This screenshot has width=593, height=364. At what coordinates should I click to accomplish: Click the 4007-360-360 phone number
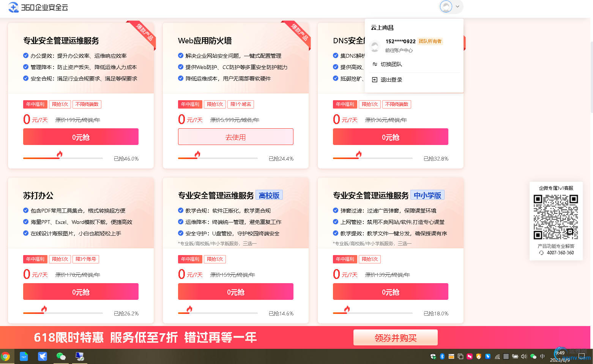pyautogui.click(x=560, y=253)
